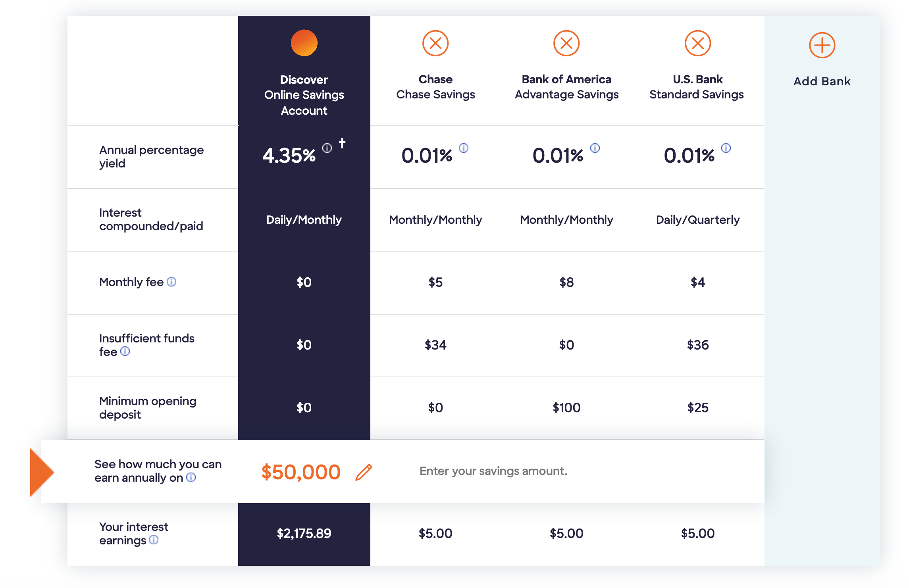The height and width of the screenshot is (588, 909).
Task: Click the Discover orange logo circle
Action: click(x=304, y=43)
